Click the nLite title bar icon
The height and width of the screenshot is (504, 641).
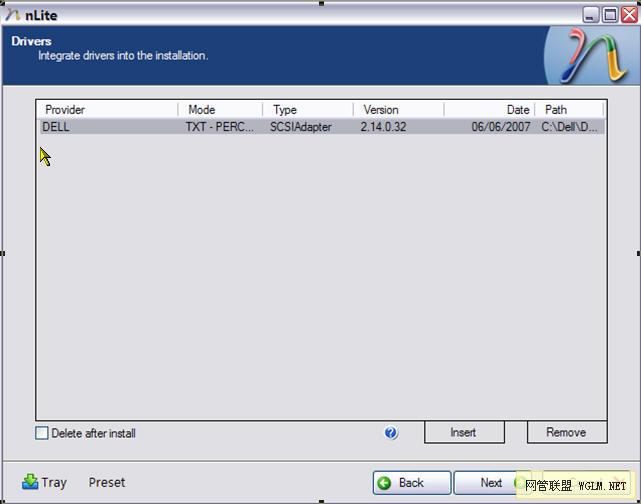[13, 15]
